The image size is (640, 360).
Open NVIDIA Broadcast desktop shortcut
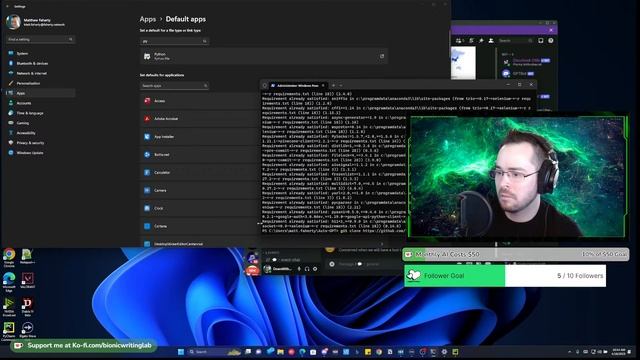(x=9, y=307)
